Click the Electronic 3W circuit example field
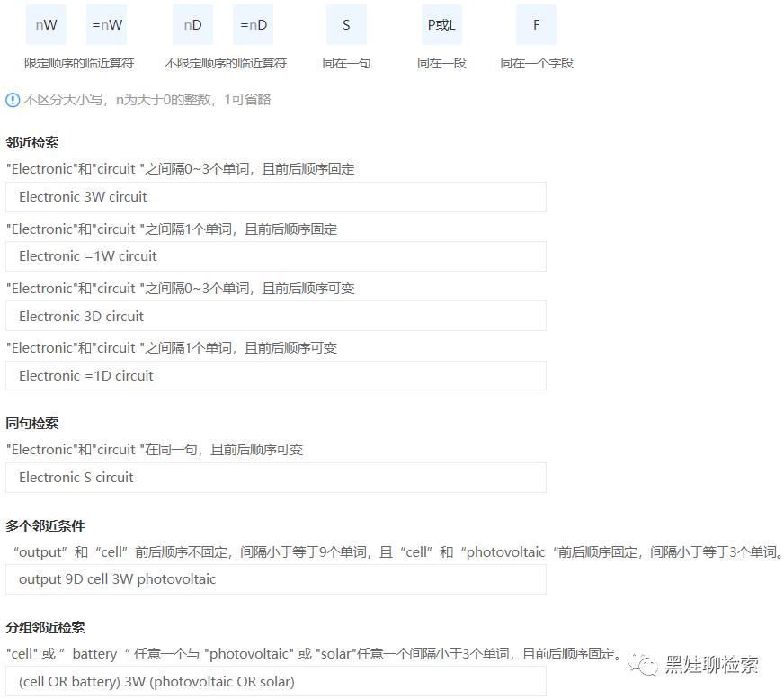784x699 pixels. coord(276,196)
